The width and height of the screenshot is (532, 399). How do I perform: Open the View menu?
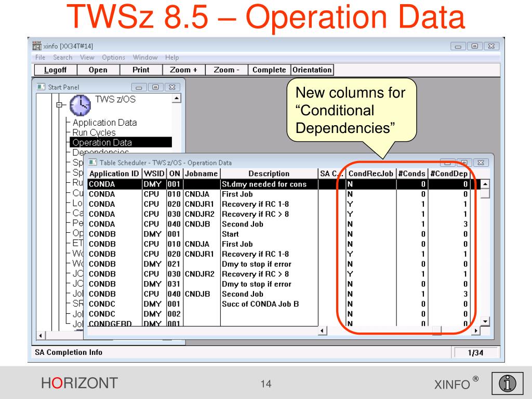pos(87,57)
